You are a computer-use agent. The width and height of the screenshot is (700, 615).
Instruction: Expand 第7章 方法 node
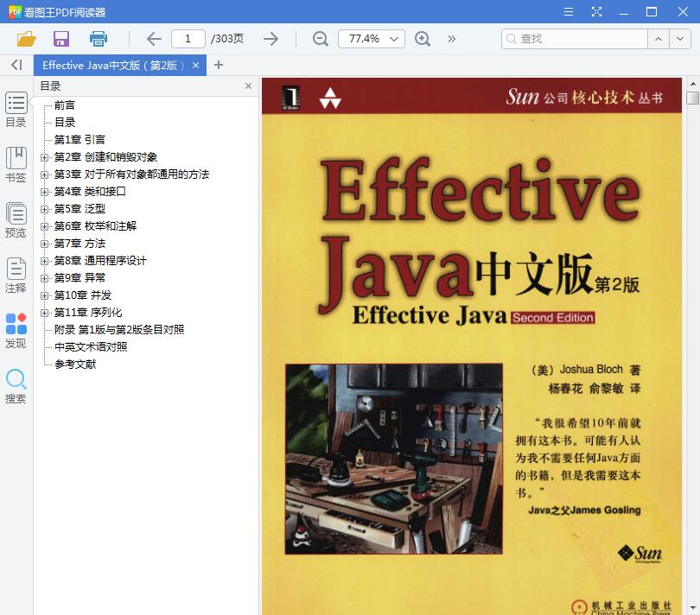pos(44,244)
